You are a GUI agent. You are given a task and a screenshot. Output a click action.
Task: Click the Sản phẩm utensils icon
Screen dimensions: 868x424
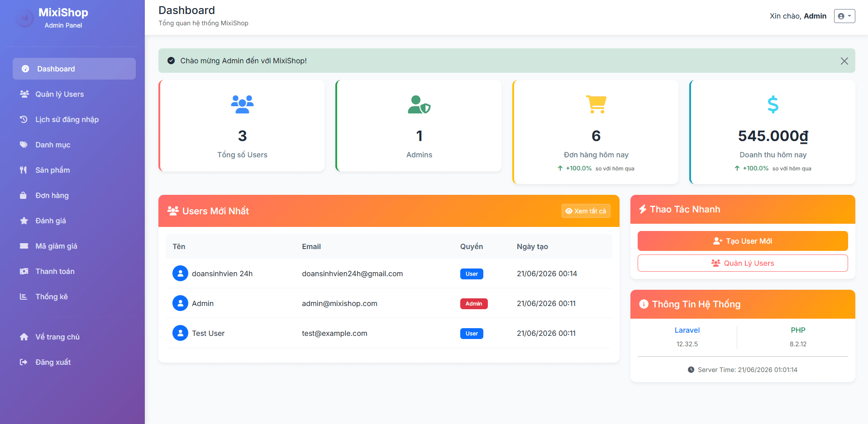pos(24,170)
